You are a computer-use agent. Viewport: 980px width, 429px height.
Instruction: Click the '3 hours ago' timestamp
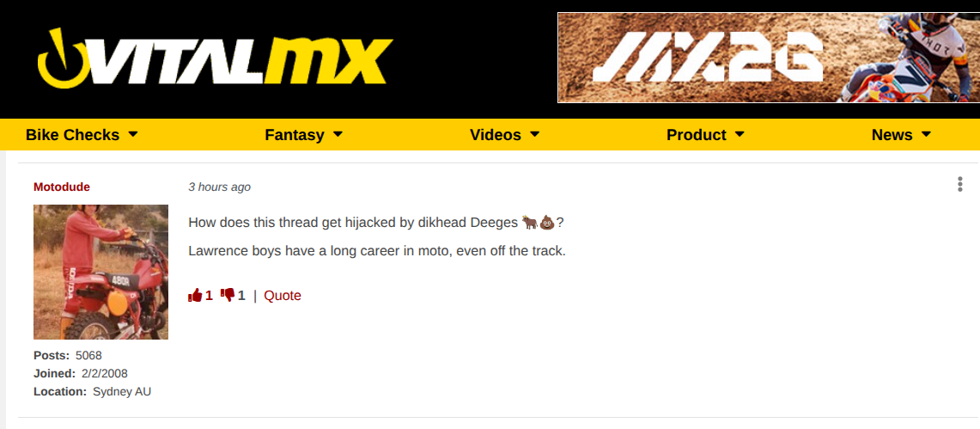coord(219,187)
